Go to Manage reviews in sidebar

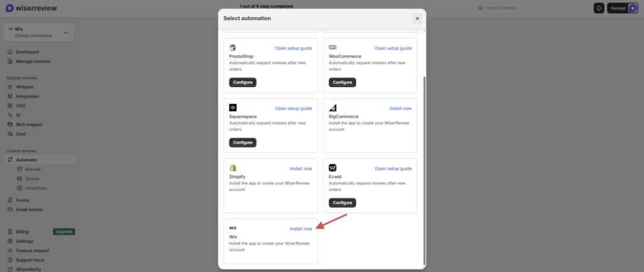click(33, 61)
